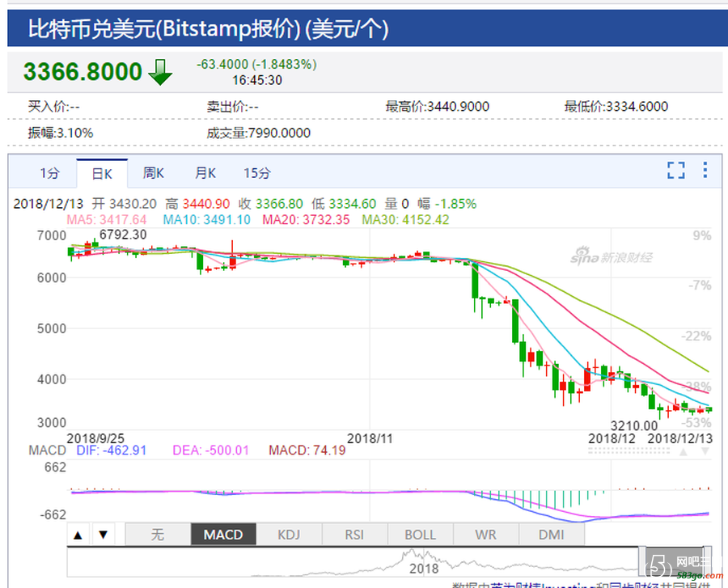Show the BOLL indicator
Image resolution: width=728 pixels, height=588 pixels.
[x=420, y=535]
